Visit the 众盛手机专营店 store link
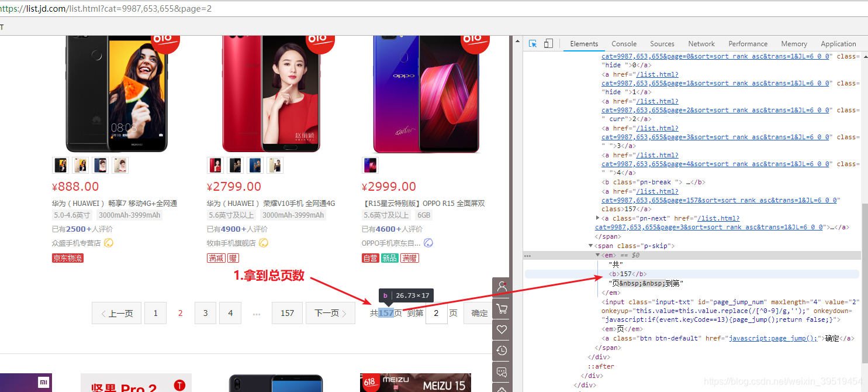The width and height of the screenshot is (868, 392). (77, 243)
